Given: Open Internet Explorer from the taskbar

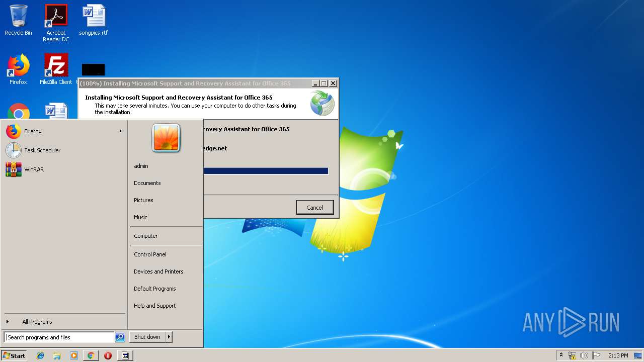Looking at the screenshot, I should (x=40, y=355).
